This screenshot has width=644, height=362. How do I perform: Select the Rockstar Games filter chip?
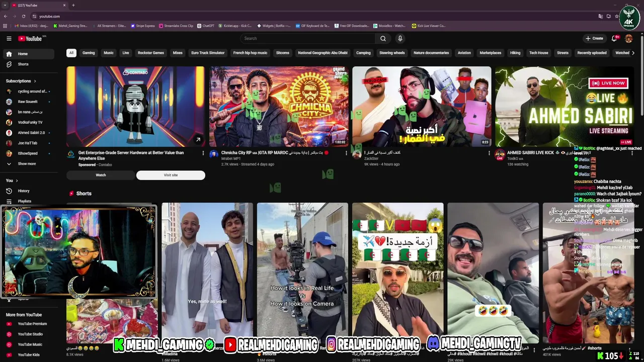pos(151,53)
